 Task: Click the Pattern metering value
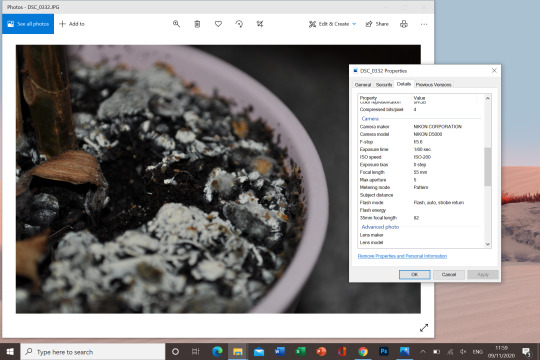pyautogui.click(x=420, y=187)
